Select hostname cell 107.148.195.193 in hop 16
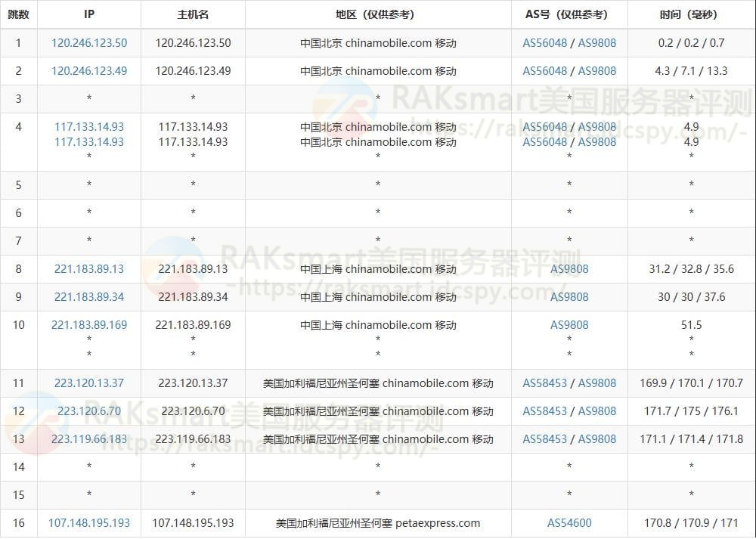Image resolution: width=756 pixels, height=539 pixels. coord(193,523)
